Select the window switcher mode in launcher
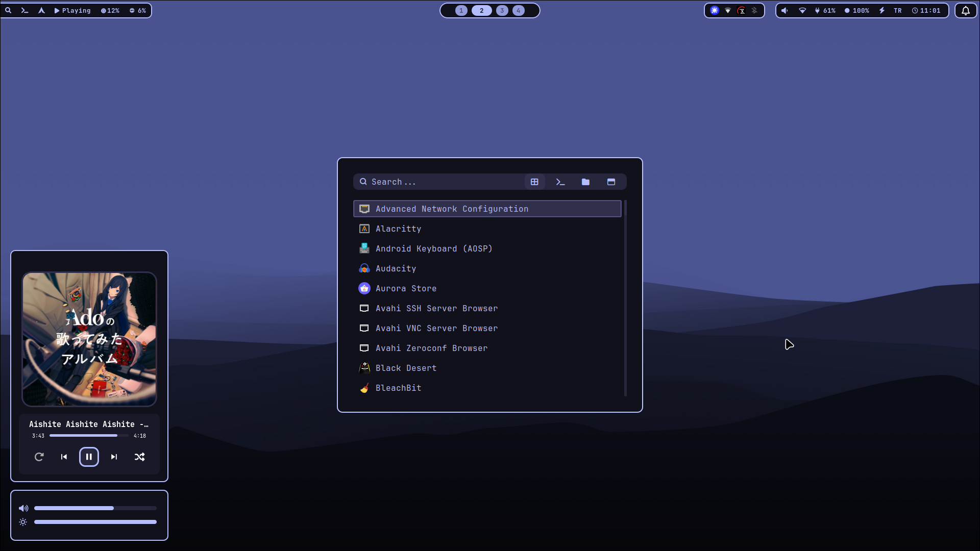The width and height of the screenshot is (980, 551). [611, 182]
